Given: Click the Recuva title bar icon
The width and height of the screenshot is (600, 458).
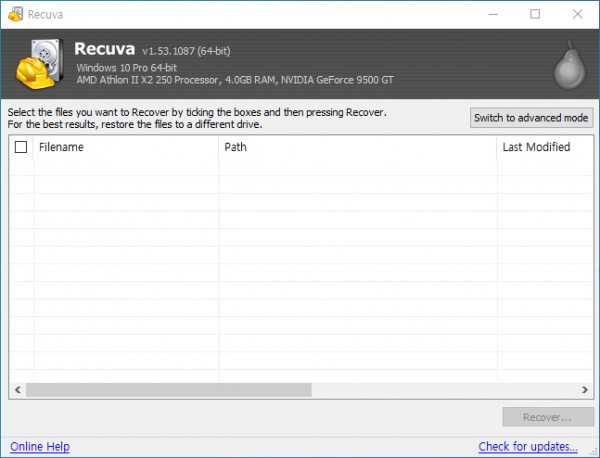Looking at the screenshot, I should tap(15, 15).
